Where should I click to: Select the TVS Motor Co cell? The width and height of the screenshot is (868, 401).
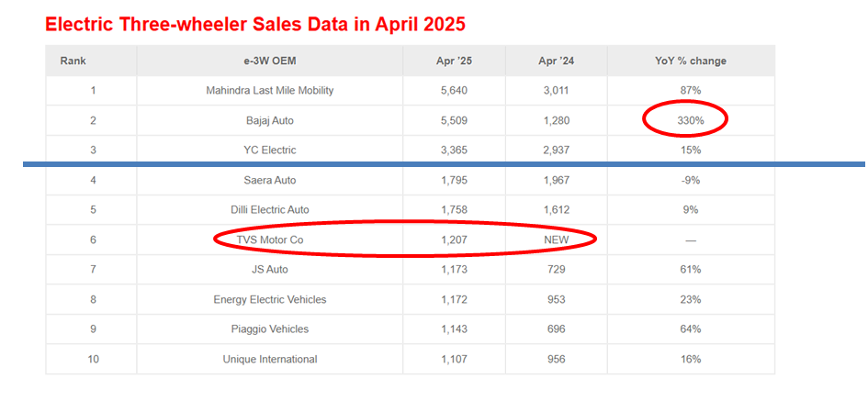click(x=269, y=239)
